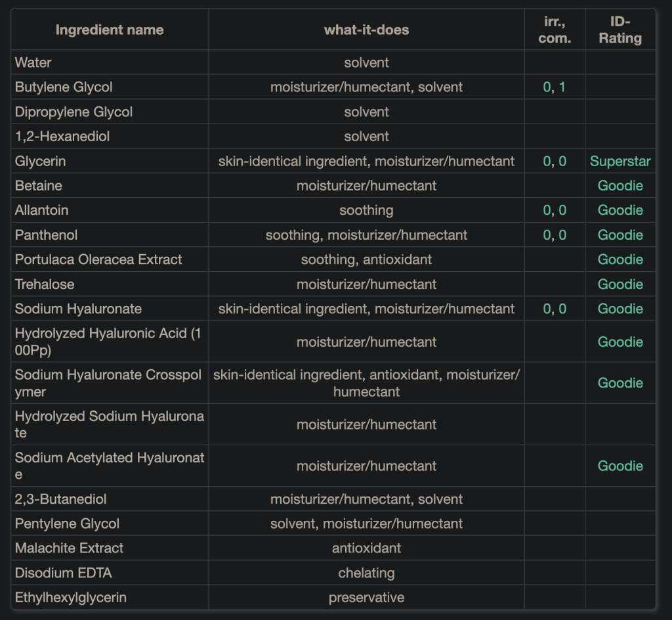The width and height of the screenshot is (672, 620).
Task: Open the Hydrolyzed Sodium Hyaluronate link
Action: [108, 424]
